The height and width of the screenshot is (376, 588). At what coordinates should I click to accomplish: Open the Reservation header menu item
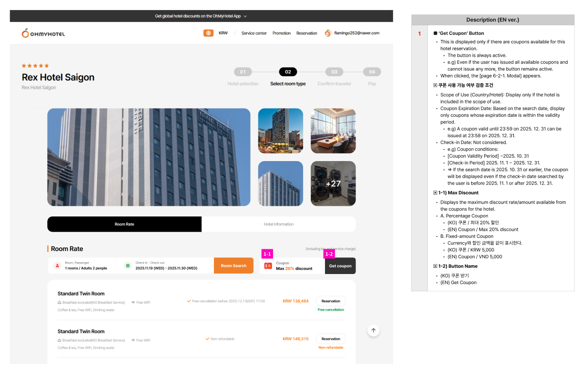[x=307, y=33]
